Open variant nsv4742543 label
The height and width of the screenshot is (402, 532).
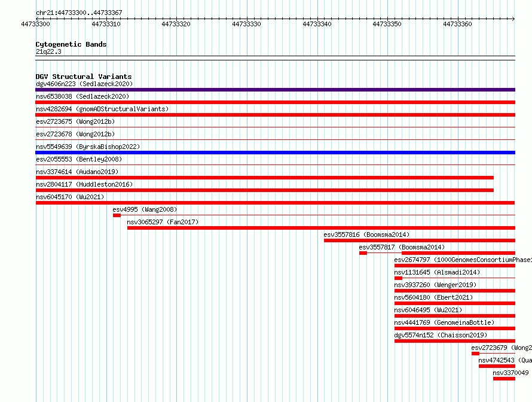[505, 360]
